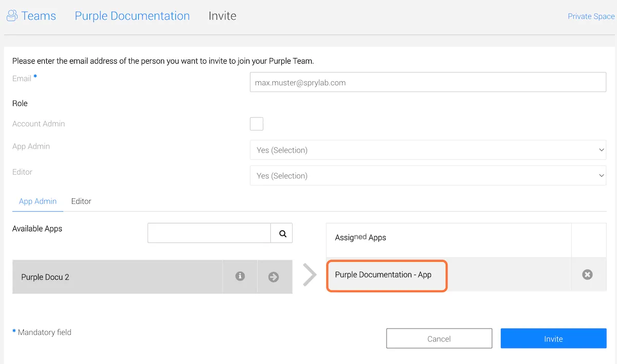617x364 pixels.
Task: Toggle the Account Admin checkbox
Action: (257, 124)
